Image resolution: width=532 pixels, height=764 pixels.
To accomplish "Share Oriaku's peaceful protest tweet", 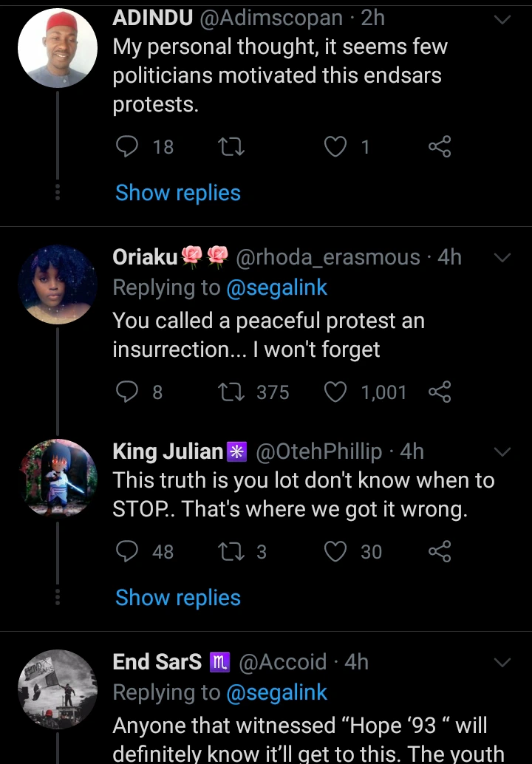I will coord(440,392).
